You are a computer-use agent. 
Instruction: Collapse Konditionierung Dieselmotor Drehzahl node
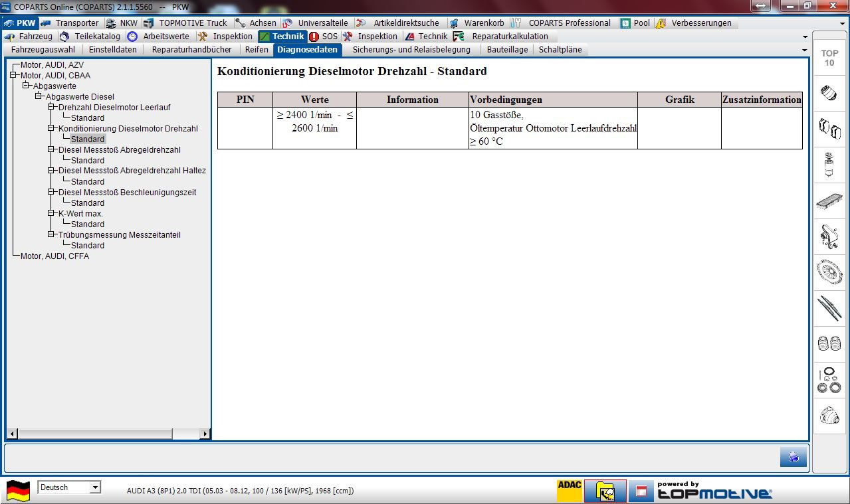[51, 128]
